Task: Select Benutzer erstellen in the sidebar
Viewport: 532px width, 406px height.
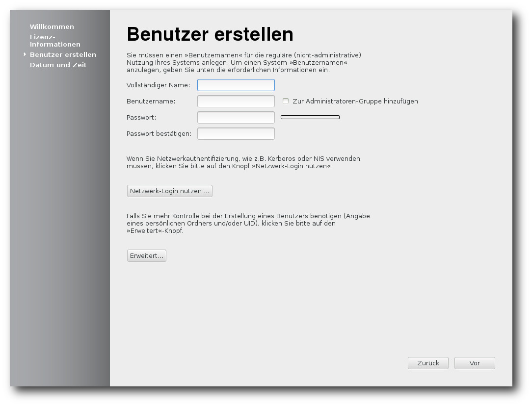Action: [x=63, y=54]
